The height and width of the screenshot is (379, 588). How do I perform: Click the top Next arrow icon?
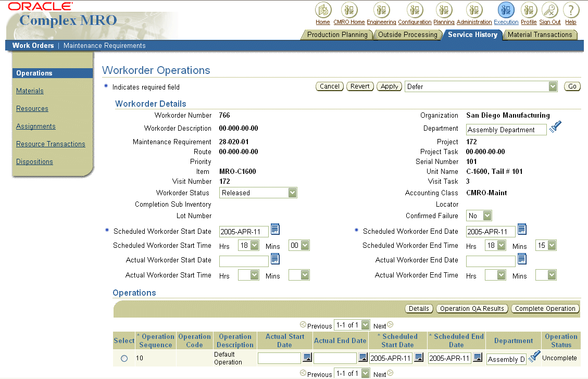(x=390, y=325)
